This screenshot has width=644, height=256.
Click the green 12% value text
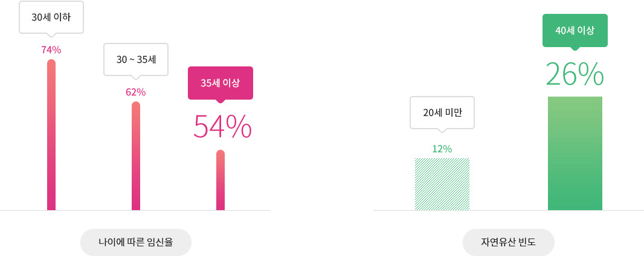pyautogui.click(x=442, y=149)
